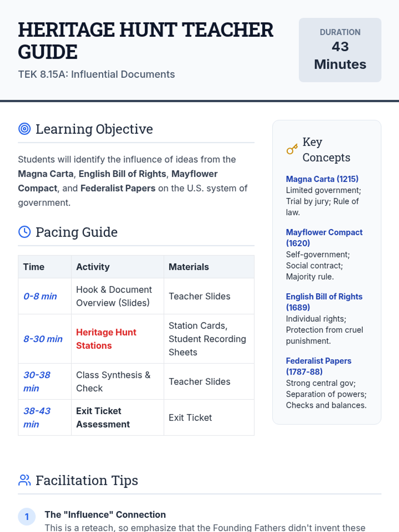Image resolution: width=399 pixels, height=532 pixels.
Task: Click the clock icon next to Pacing Guide
Action: (x=25, y=232)
